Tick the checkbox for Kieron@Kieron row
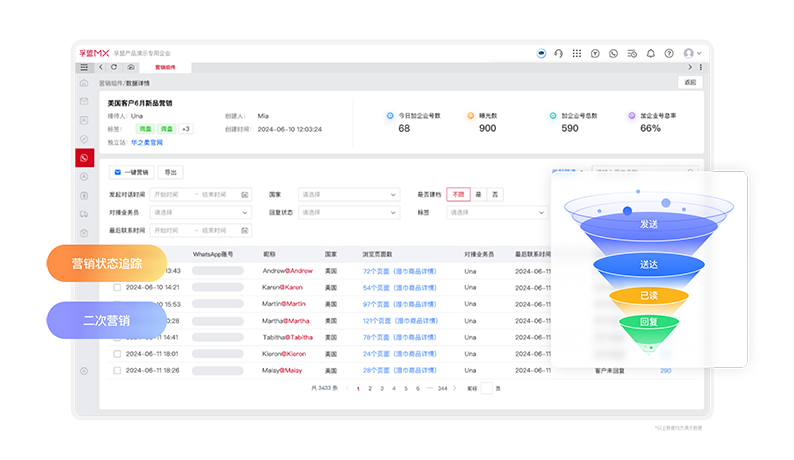Image resolution: width=794 pixels, height=460 pixels. pos(117,354)
